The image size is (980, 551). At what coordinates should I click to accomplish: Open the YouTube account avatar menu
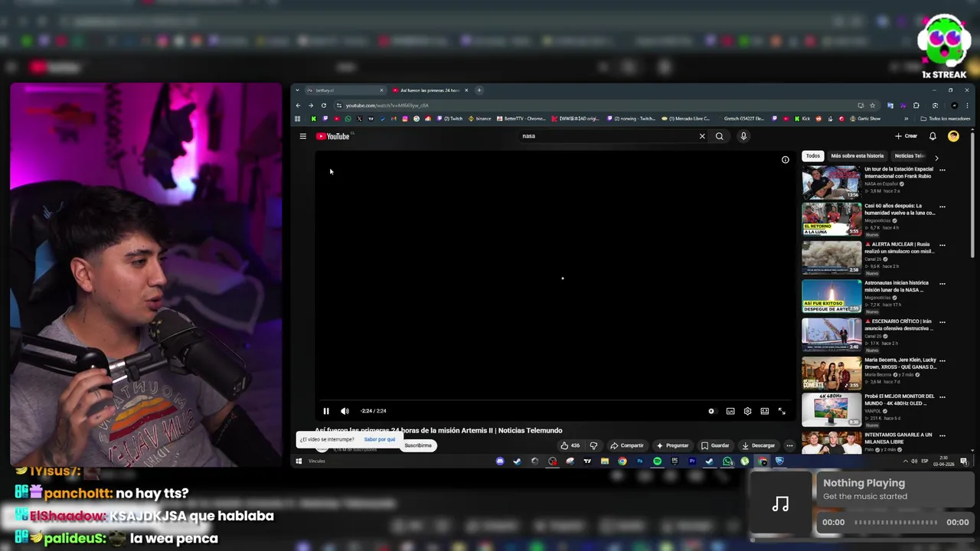coord(953,136)
